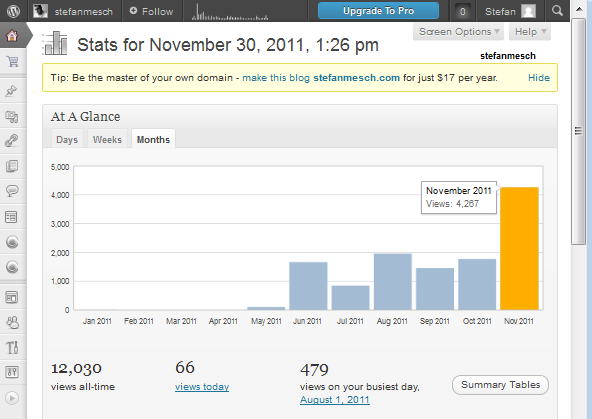592x419 pixels.
Task: Open the Media library icon in sidebar
Action: 12,117
